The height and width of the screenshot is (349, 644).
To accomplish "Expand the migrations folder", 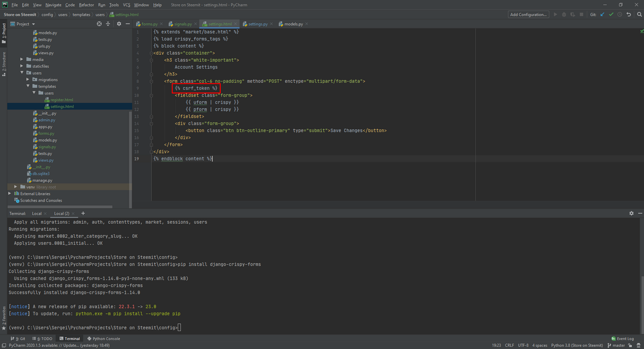I will click(x=29, y=79).
